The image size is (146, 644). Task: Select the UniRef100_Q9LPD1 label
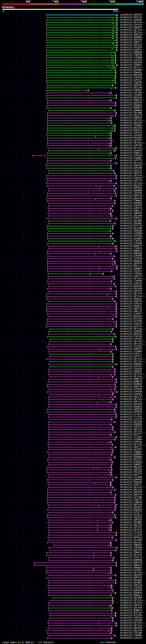(131, 85)
